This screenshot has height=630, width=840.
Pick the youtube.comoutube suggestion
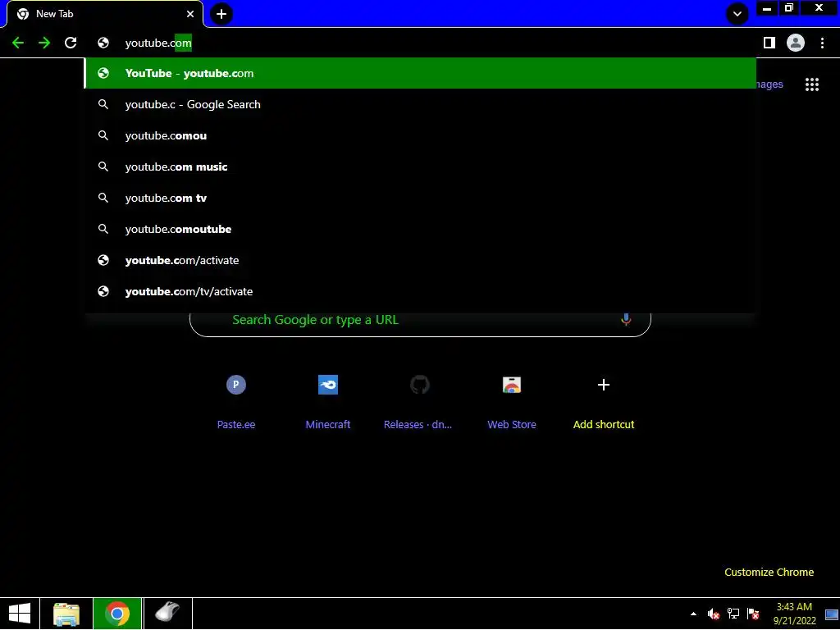coord(421,229)
